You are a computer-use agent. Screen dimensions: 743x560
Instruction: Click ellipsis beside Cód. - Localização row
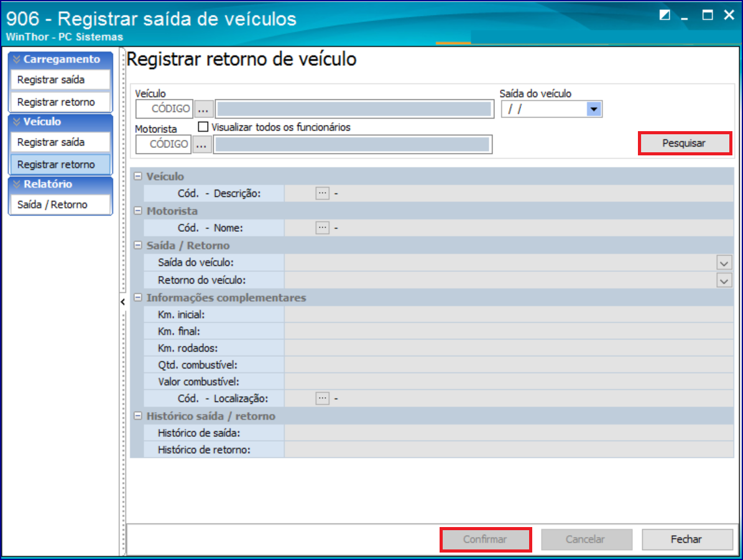pos(322,398)
